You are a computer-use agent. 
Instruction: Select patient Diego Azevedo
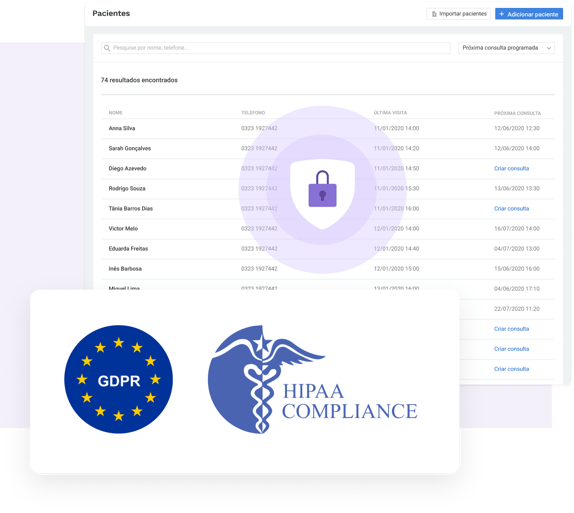click(127, 168)
